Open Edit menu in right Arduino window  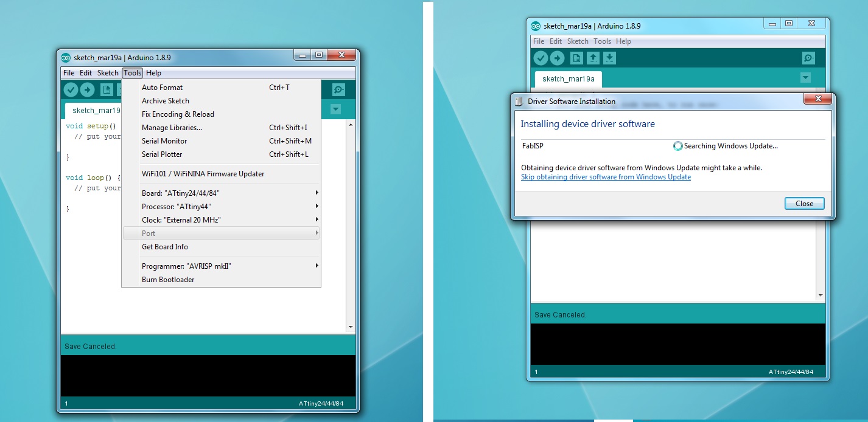556,41
